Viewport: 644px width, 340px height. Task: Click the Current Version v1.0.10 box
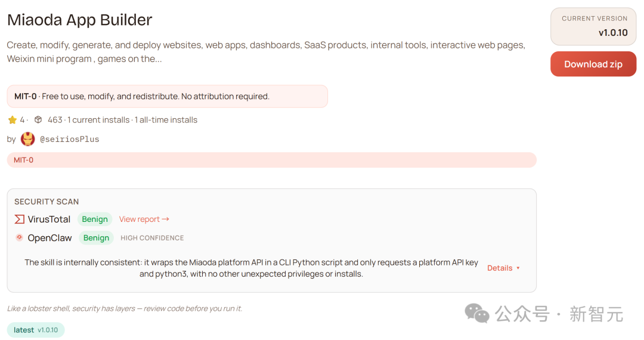pyautogui.click(x=593, y=26)
